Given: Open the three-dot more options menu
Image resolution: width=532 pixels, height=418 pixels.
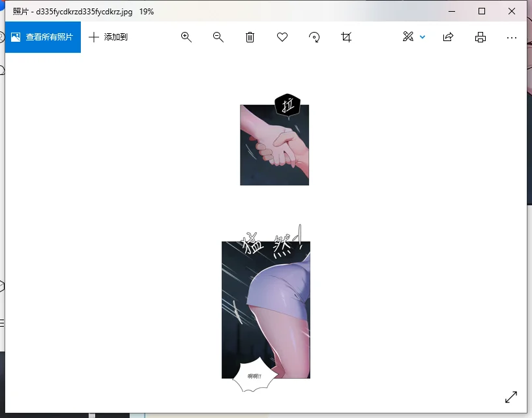Looking at the screenshot, I should [x=512, y=37].
